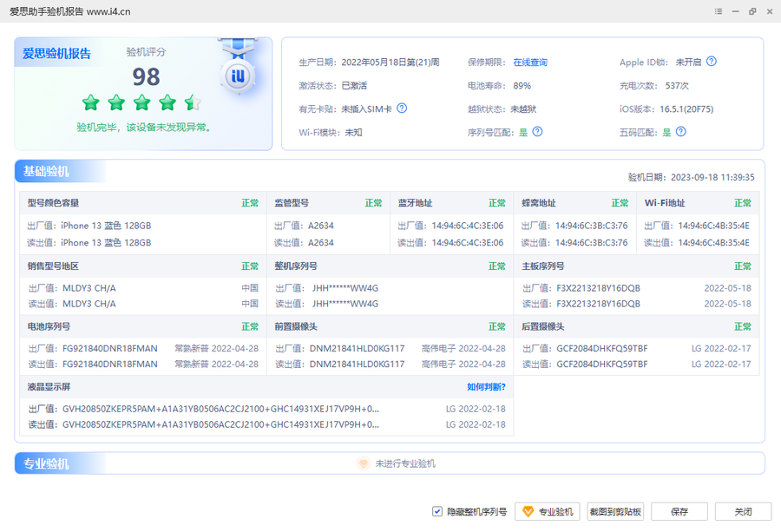Click the help icon beside 五码匹配
The image size is (781, 532).
coord(681,132)
